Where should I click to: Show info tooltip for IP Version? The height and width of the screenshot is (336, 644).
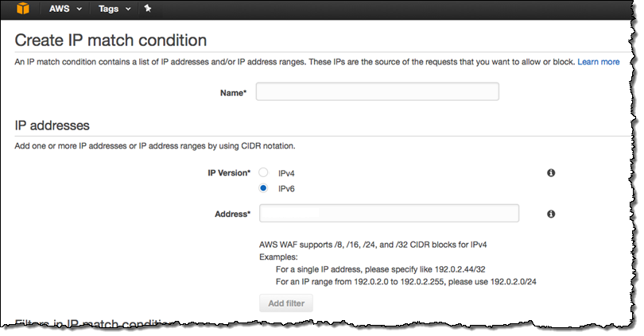551,172
